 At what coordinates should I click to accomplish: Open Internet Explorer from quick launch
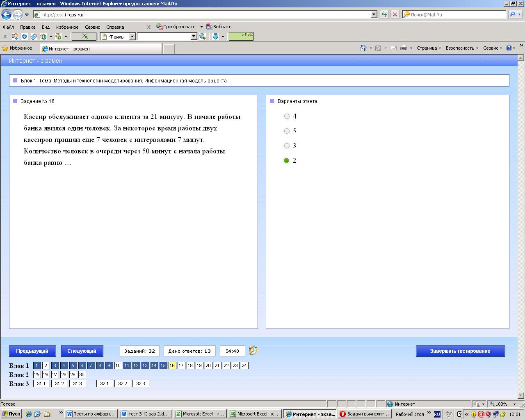pos(28,414)
